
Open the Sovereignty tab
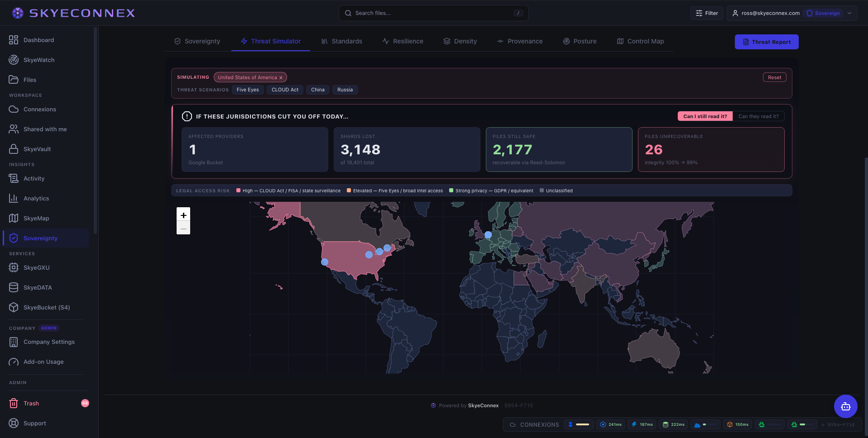click(x=197, y=41)
